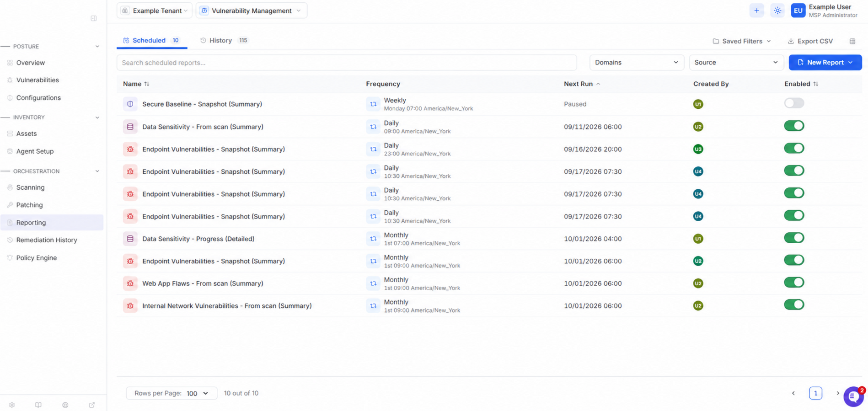Disable Data Sensitivity From scan toggle
Screen dimensions: 868x411
click(794, 126)
